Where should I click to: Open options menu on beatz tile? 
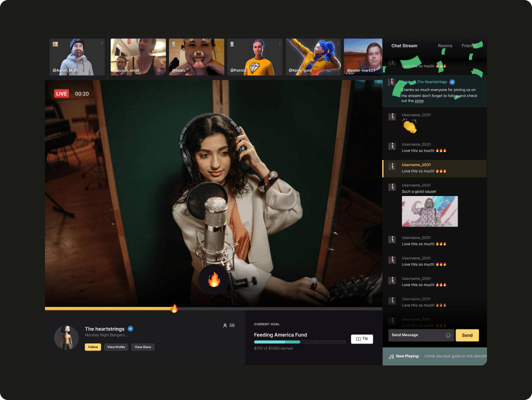(221, 43)
